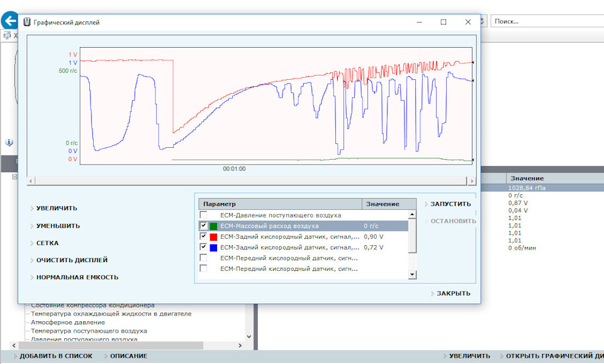Uncheck ECM-Массовый расход воздуха checkbox
Screen dimensions: 604x364
203,226
